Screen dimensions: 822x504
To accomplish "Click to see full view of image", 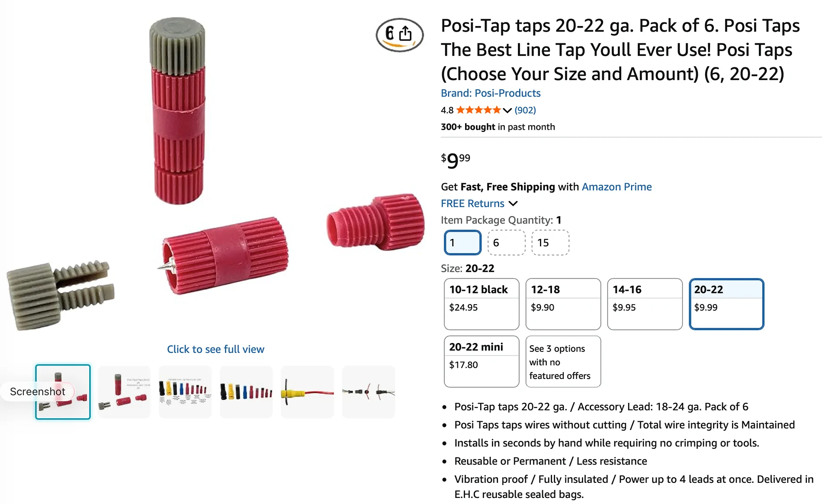I will pyautogui.click(x=215, y=349).
